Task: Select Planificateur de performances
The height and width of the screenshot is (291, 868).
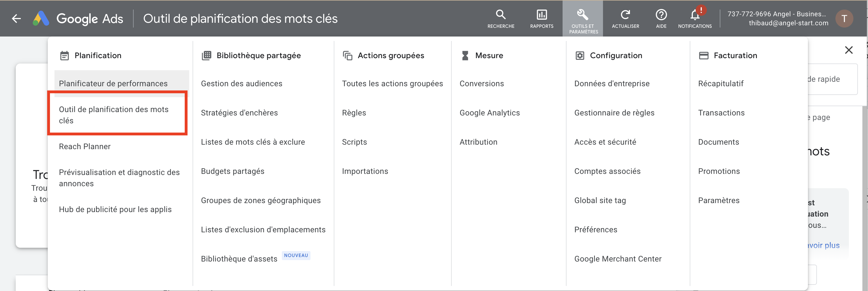Action: (113, 83)
